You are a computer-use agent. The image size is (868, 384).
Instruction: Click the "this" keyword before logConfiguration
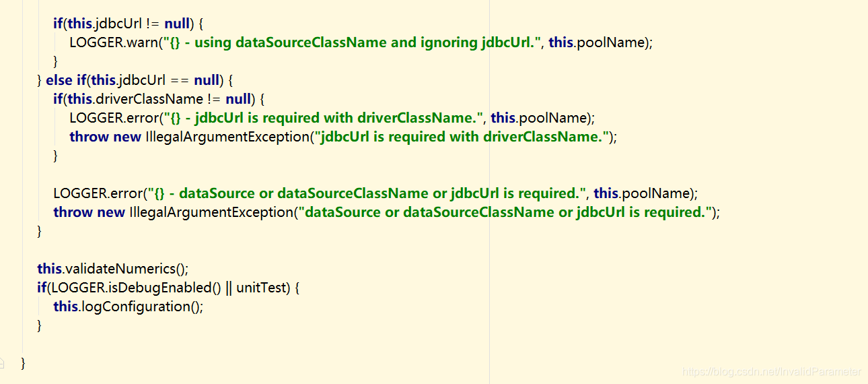click(66, 307)
